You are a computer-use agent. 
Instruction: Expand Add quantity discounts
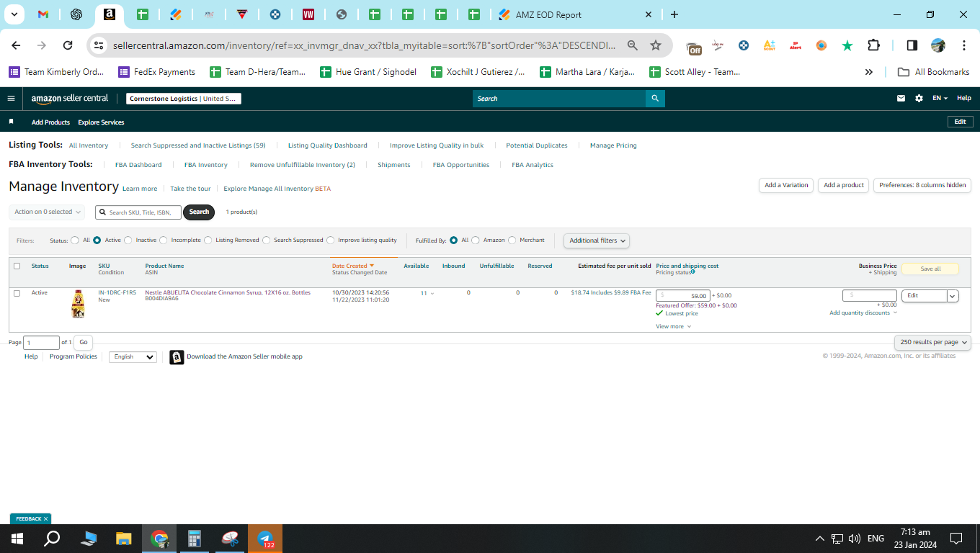pyautogui.click(x=863, y=313)
